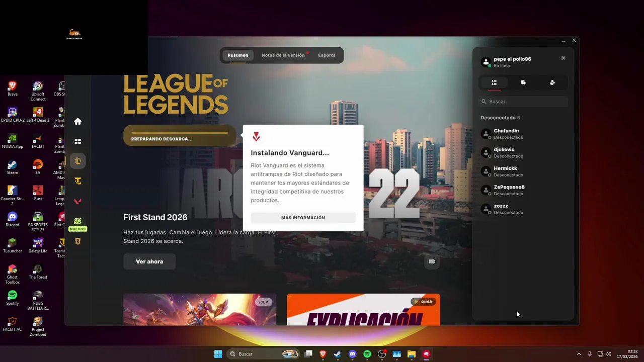The width and height of the screenshot is (644, 362).
Task: Open Counter-Strike 2 desktop shortcut
Action: pos(13,196)
